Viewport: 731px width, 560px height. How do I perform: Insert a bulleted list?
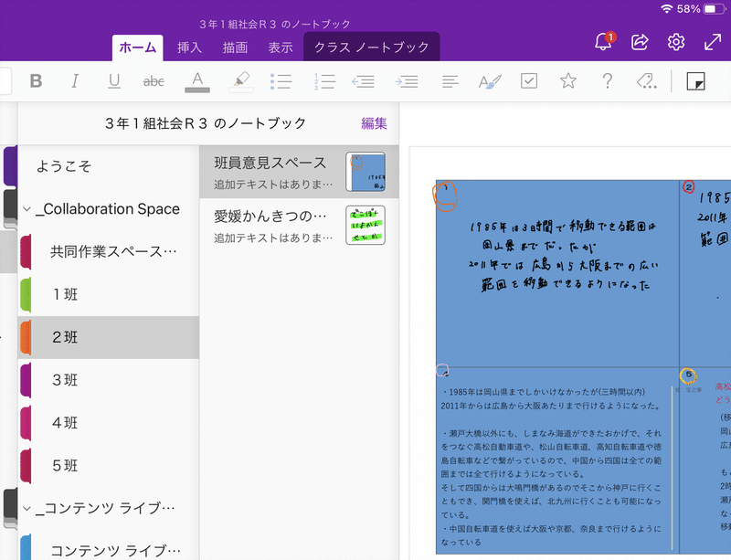tap(281, 81)
